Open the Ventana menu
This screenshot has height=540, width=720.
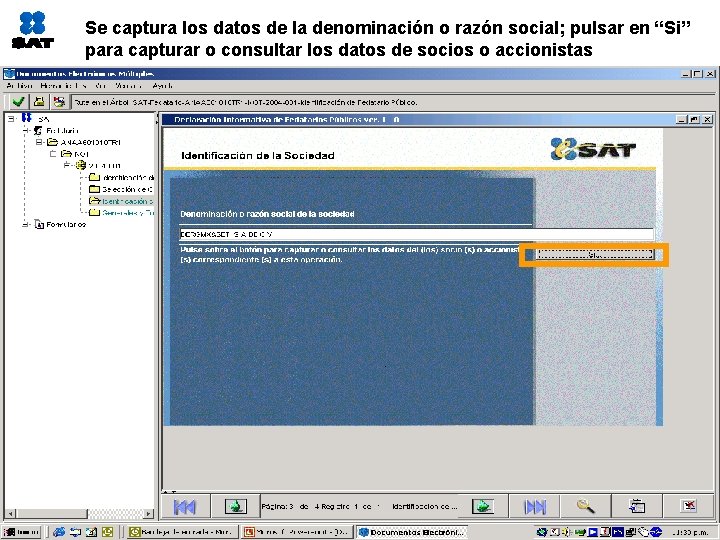pos(128,86)
